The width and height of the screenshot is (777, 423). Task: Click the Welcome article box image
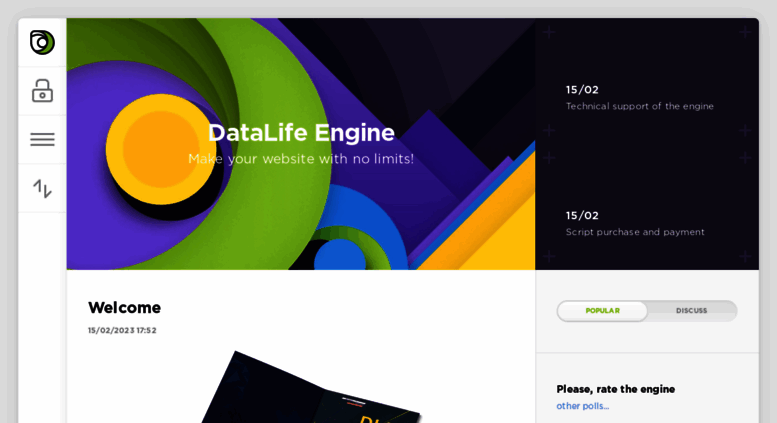point(311,387)
